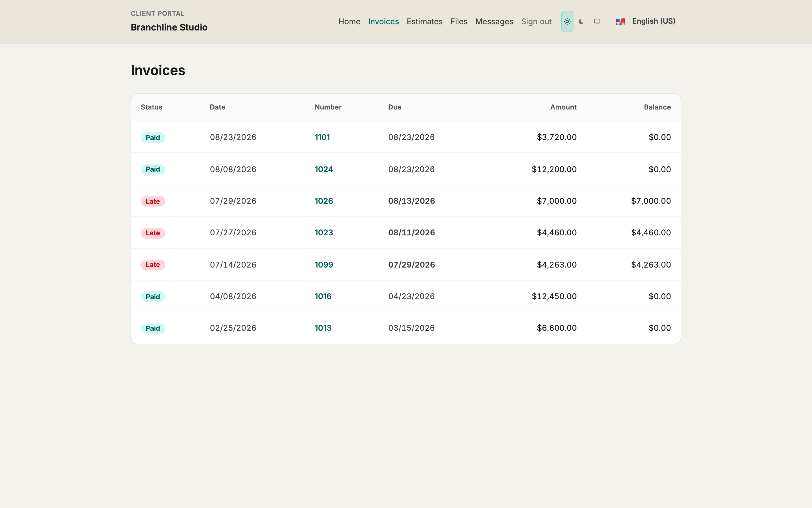The width and height of the screenshot is (812, 508).
Task: Click the Amount column header
Action: (x=563, y=107)
